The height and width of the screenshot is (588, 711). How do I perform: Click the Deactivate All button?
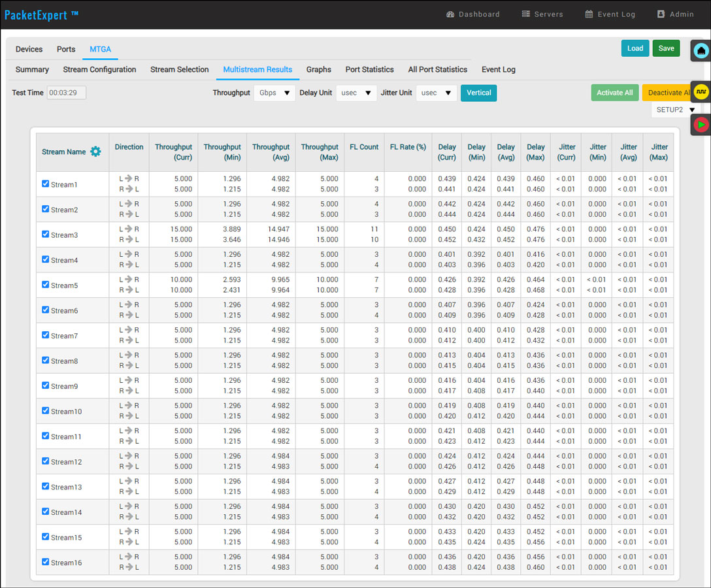click(667, 93)
